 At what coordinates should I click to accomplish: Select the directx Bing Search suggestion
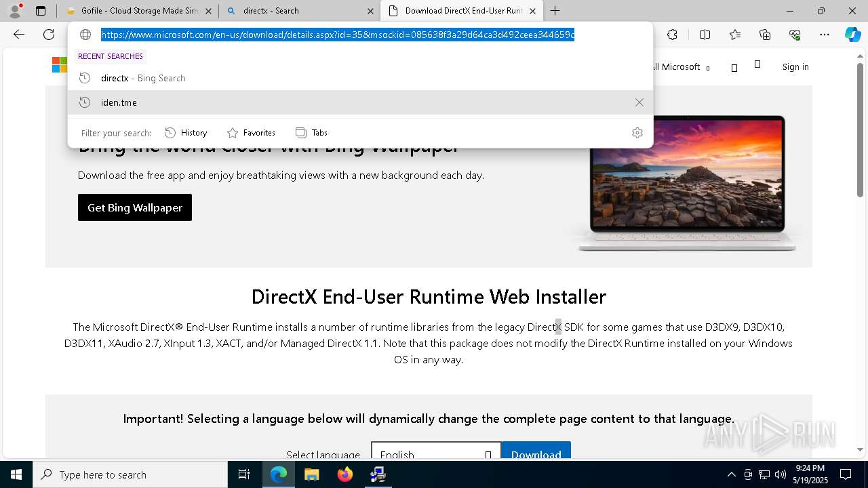coord(360,78)
